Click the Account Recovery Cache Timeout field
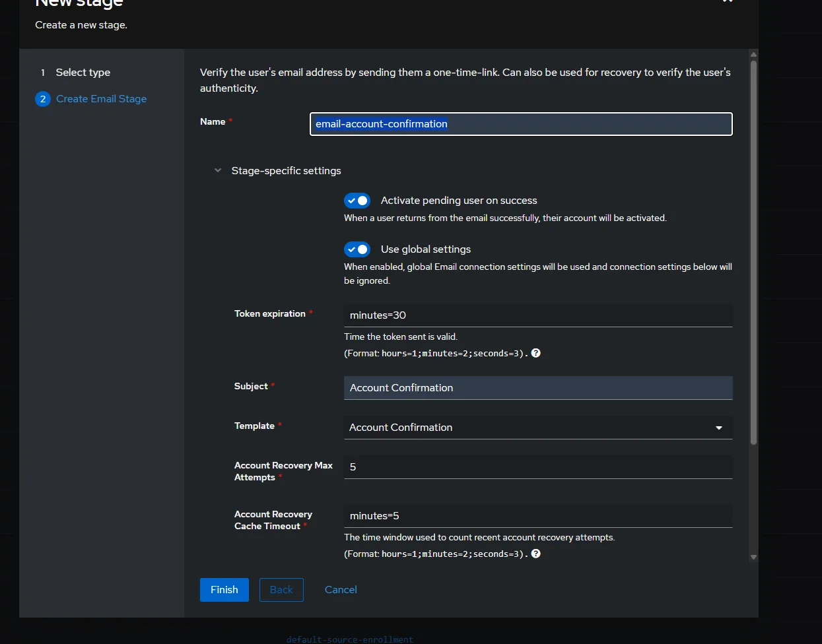Screen dimensions: 822x644 [x=537, y=516]
